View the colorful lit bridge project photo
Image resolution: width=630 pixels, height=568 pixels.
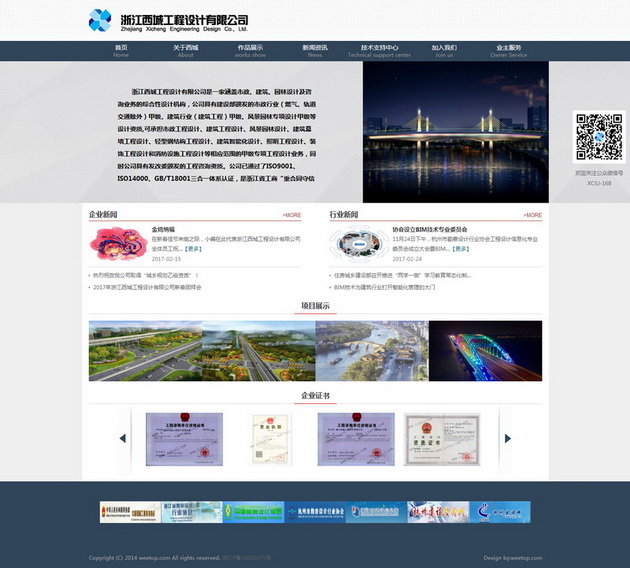485,351
